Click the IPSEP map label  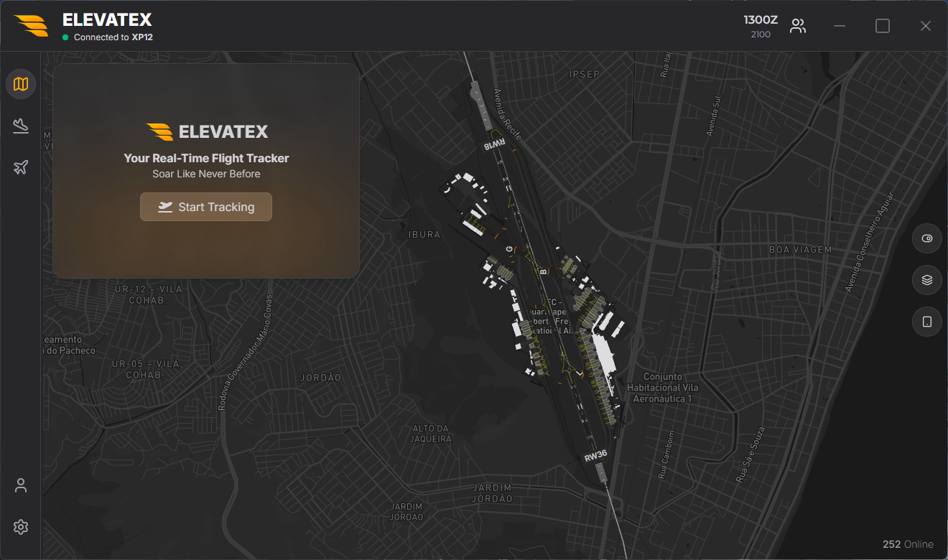coord(584,74)
